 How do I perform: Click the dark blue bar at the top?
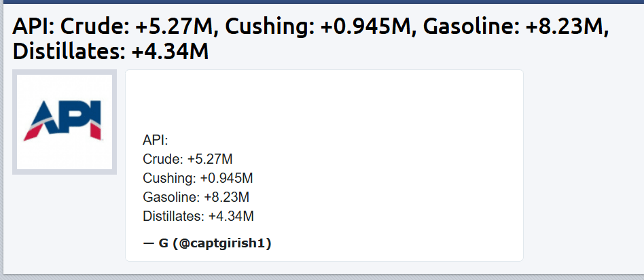(322, 1)
